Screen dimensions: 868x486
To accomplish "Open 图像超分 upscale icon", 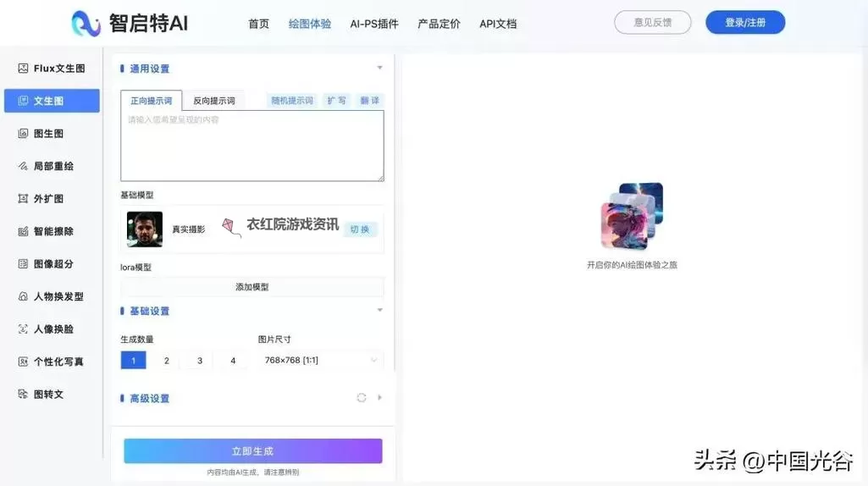I will pos(23,263).
